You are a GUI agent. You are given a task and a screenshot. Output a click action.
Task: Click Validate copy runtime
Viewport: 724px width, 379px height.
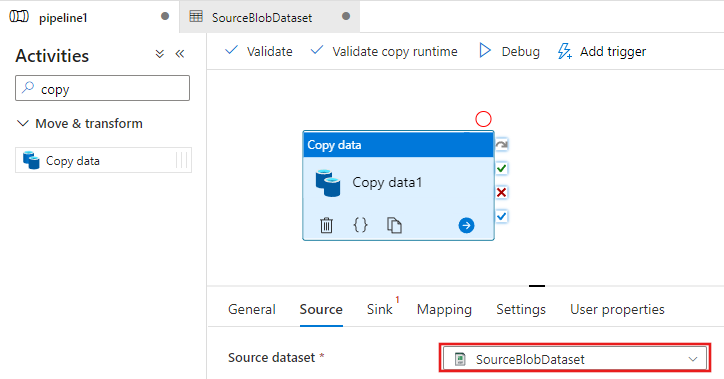tap(384, 51)
